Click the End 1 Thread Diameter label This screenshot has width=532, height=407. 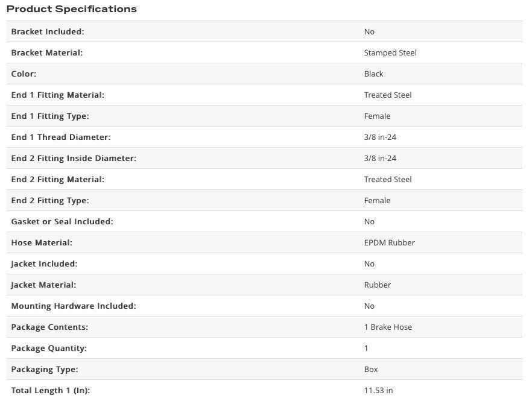(61, 137)
